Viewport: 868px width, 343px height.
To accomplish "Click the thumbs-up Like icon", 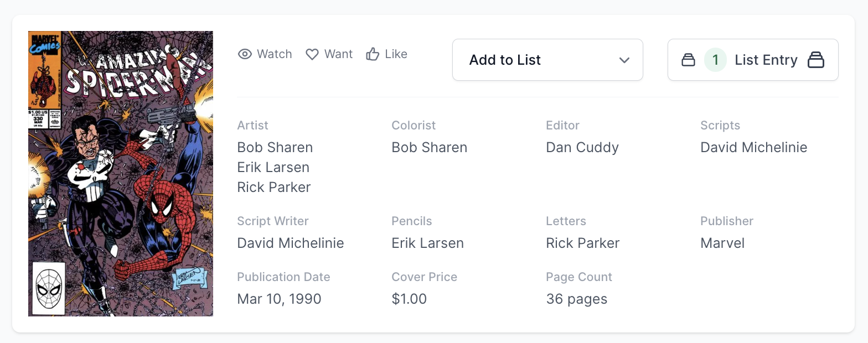I will coord(373,54).
